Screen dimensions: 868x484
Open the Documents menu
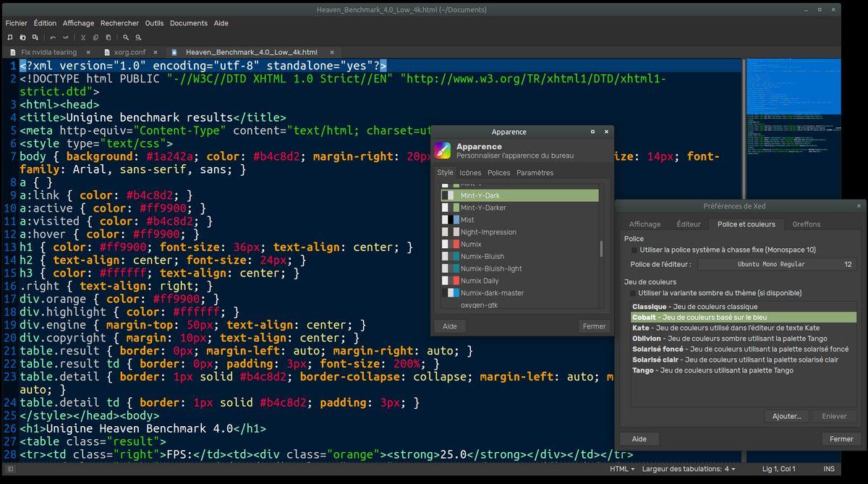pyautogui.click(x=189, y=23)
